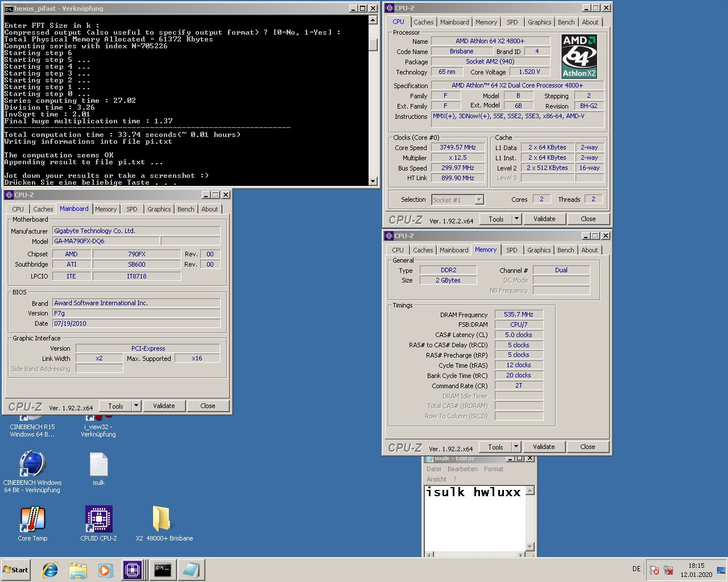Click Tools button in Memory window

[495, 447]
